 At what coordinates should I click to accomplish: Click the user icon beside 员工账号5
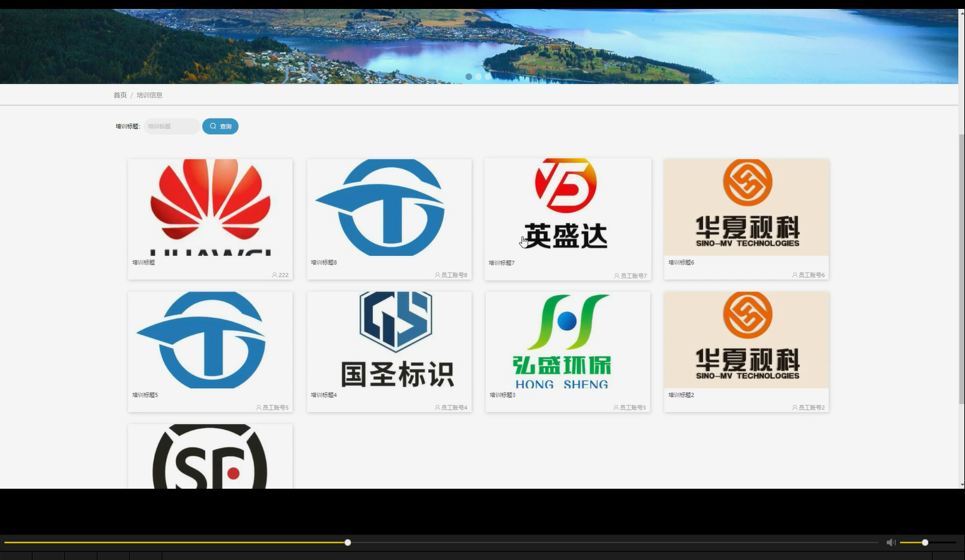coord(258,407)
